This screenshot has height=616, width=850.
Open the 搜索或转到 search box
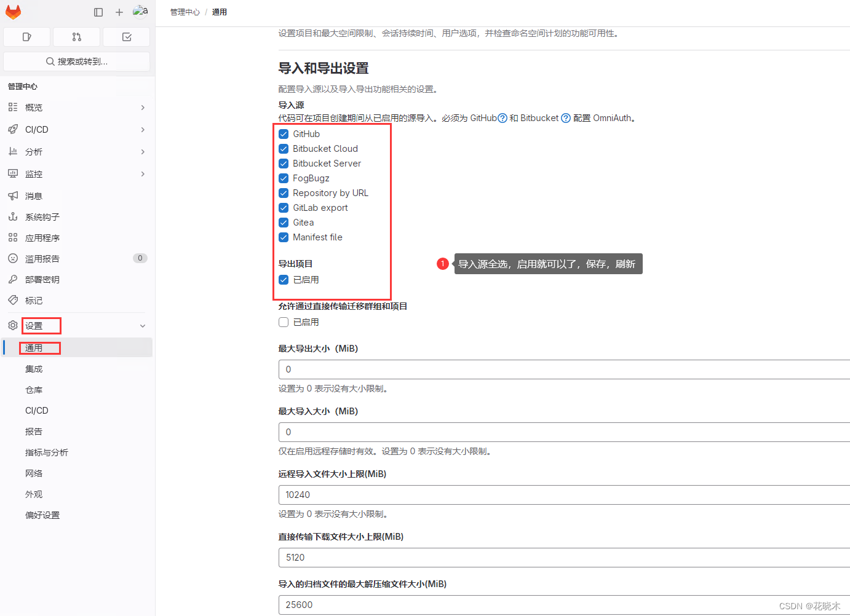[x=77, y=61]
